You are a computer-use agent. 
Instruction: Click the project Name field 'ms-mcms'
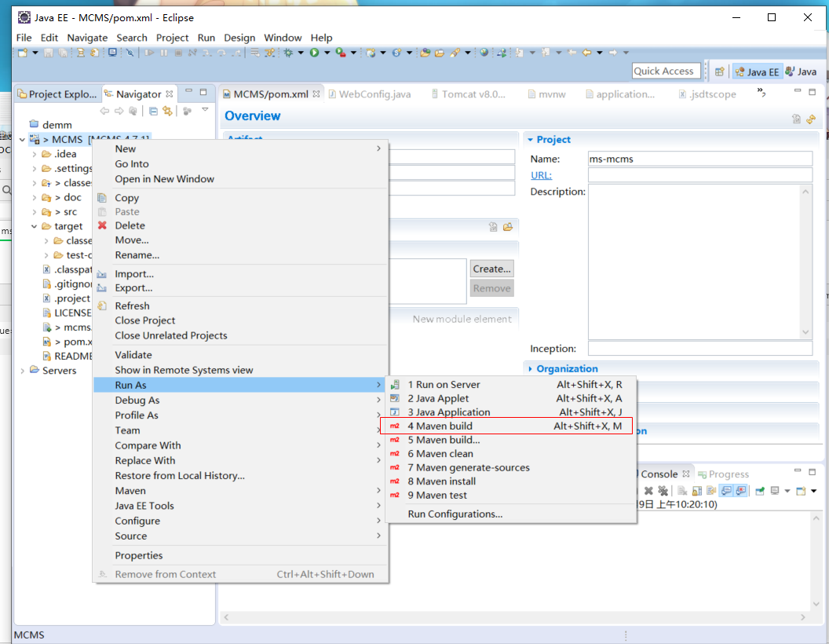(x=700, y=159)
